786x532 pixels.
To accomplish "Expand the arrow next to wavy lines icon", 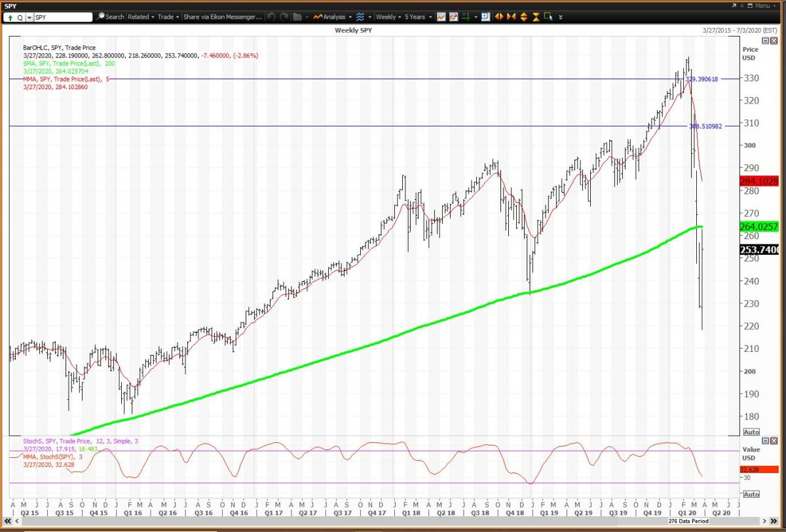I will click(370, 17).
